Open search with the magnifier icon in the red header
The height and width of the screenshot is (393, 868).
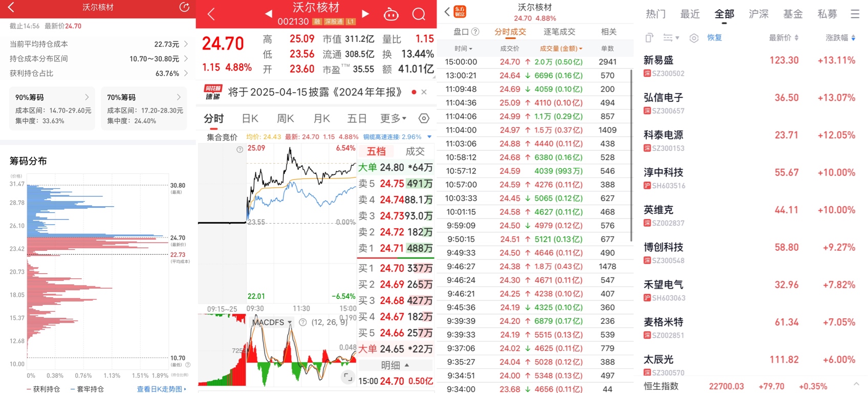coord(419,14)
